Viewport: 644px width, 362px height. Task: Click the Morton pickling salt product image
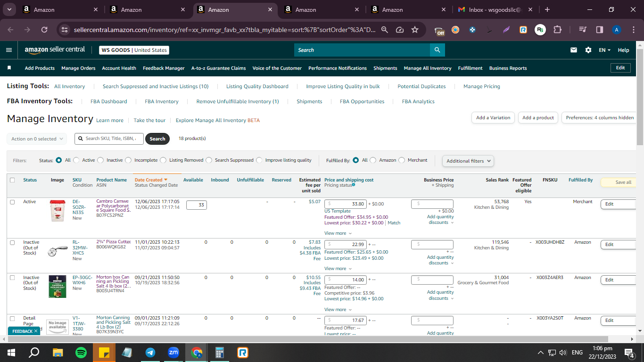pyautogui.click(x=58, y=286)
